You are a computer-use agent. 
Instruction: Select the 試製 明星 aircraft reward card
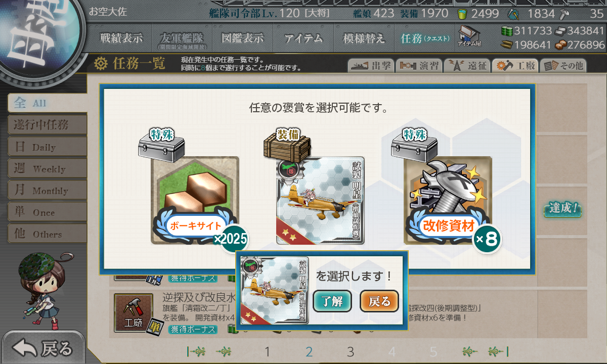(320, 200)
